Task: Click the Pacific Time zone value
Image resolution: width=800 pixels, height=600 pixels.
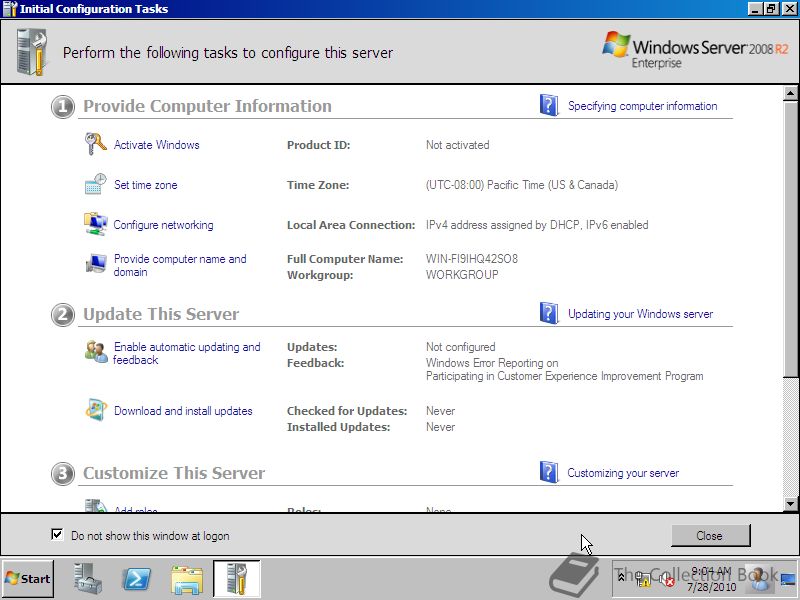Action: [521, 185]
